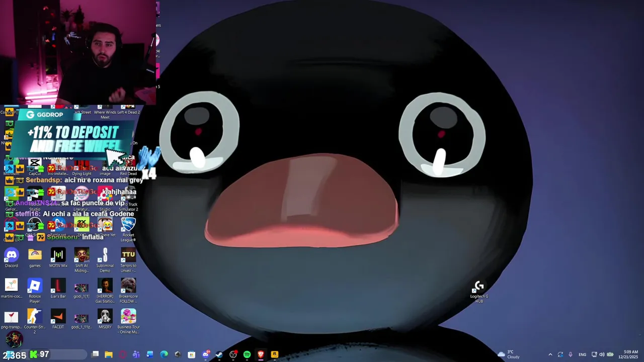Screen dimensions: 644x362
Task: Click the GGDROP deposit bonus banner
Action: point(73,133)
